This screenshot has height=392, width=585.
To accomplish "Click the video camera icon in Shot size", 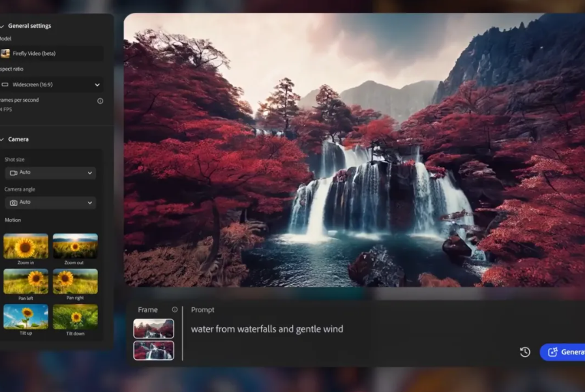I will [14, 173].
